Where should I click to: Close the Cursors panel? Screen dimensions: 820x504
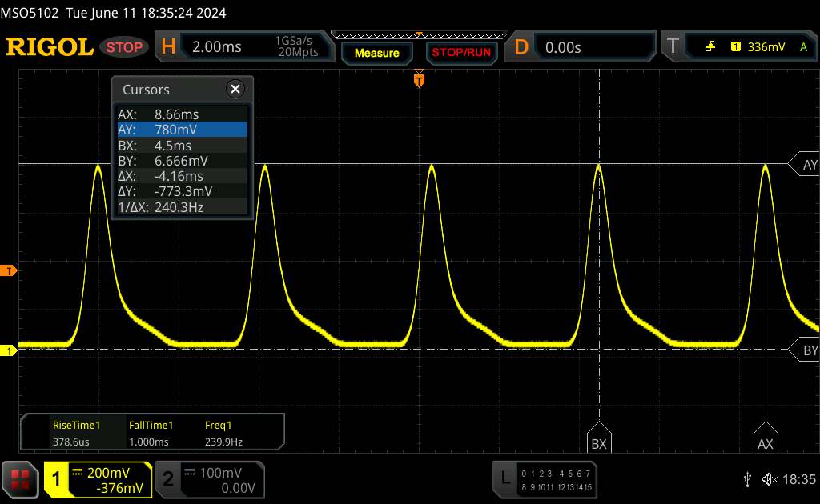click(x=235, y=90)
